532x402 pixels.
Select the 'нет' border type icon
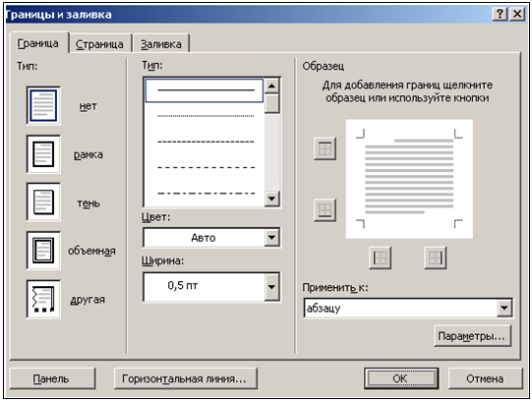43,105
